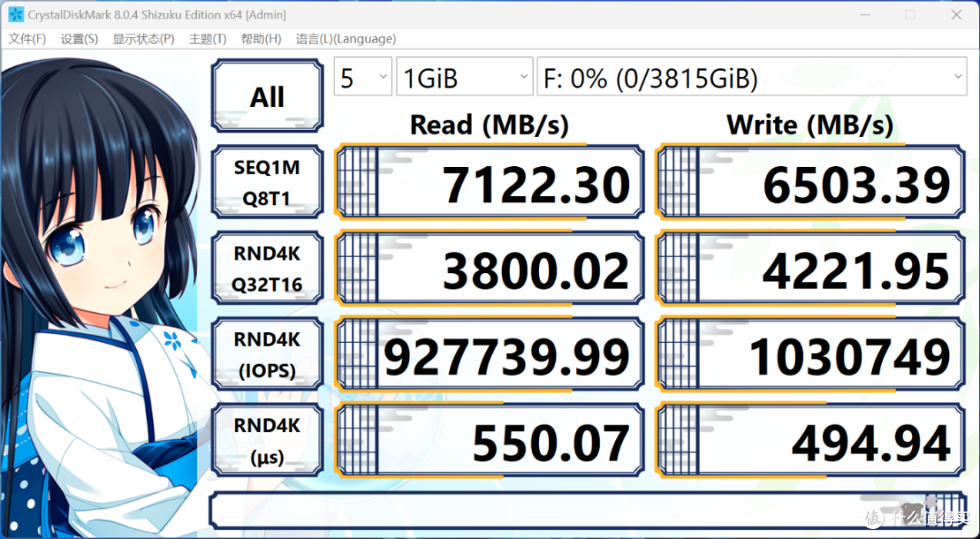Open the 主题(T) theme menu
Viewport: 980px width, 539px height.
tap(208, 39)
